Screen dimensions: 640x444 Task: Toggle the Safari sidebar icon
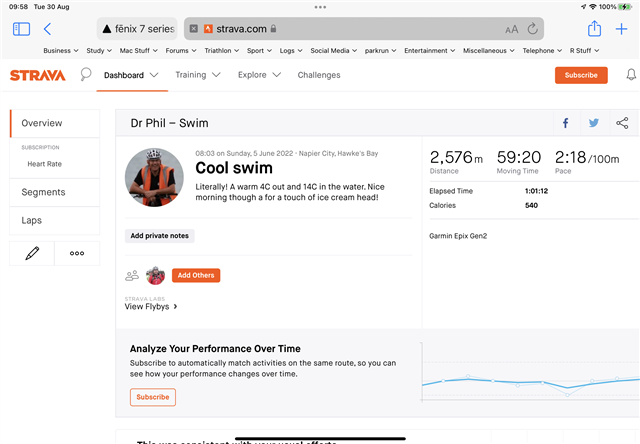(21, 29)
